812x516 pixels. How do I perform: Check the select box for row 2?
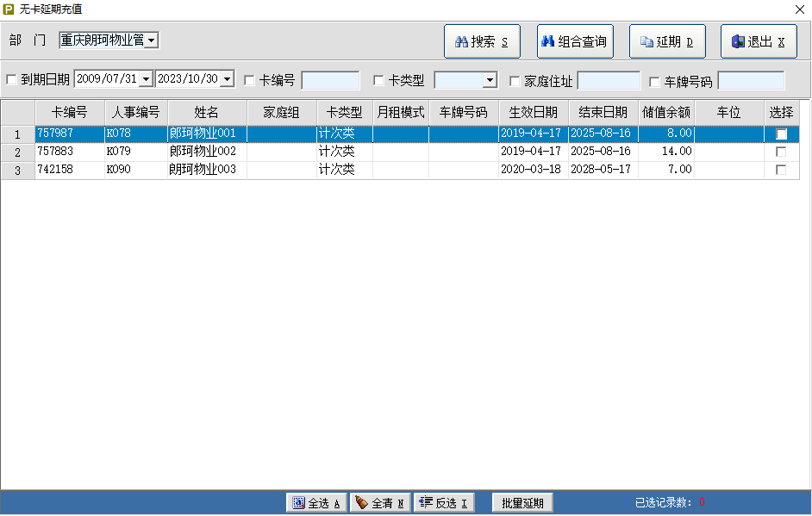coord(781,152)
